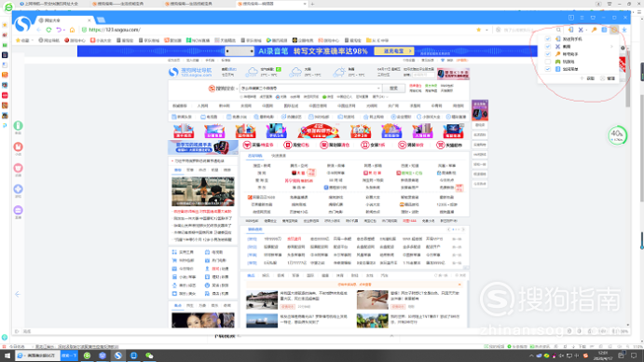
Task: Open the 淘宝红包 shopping link
Action: click(x=296, y=145)
